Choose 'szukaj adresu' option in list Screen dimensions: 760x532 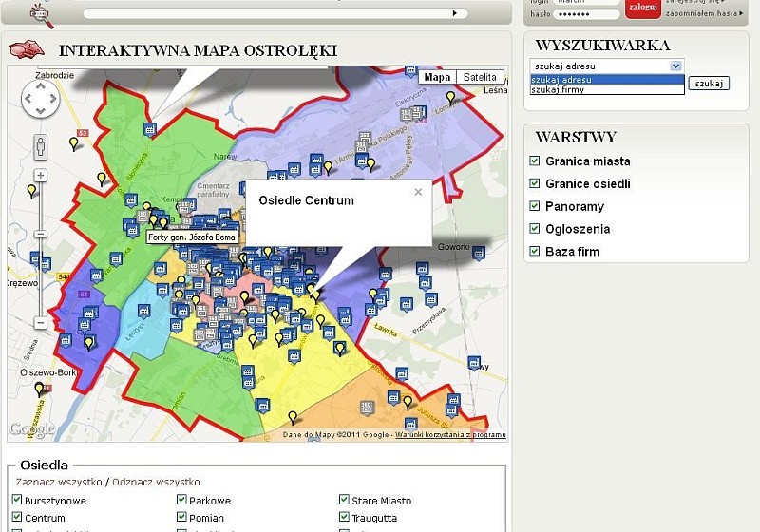[x=607, y=80]
